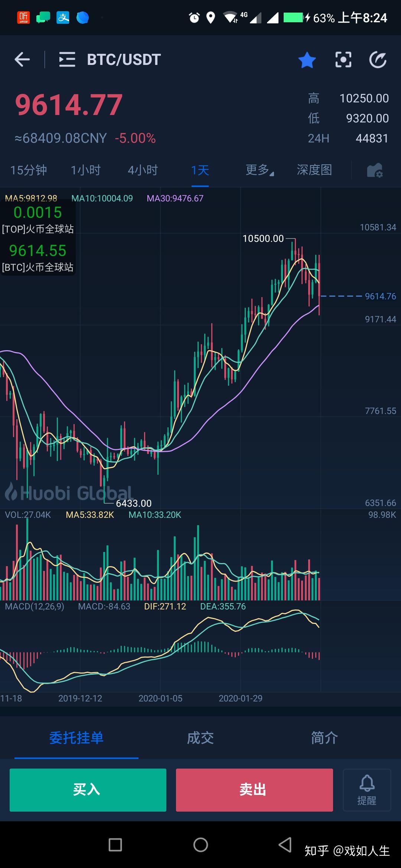Open the 深度图 depth chart
The image size is (401, 868).
click(314, 170)
